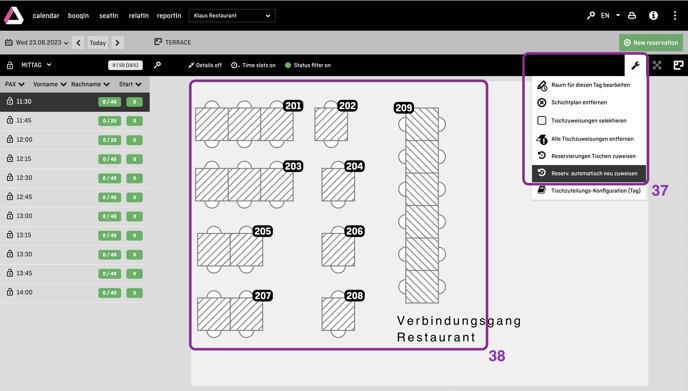The height and width of the screenshot is (391, 688).
Task: Click the Tischzuteilungs-Konfiguration icon
Action: [x=542, y=190]
